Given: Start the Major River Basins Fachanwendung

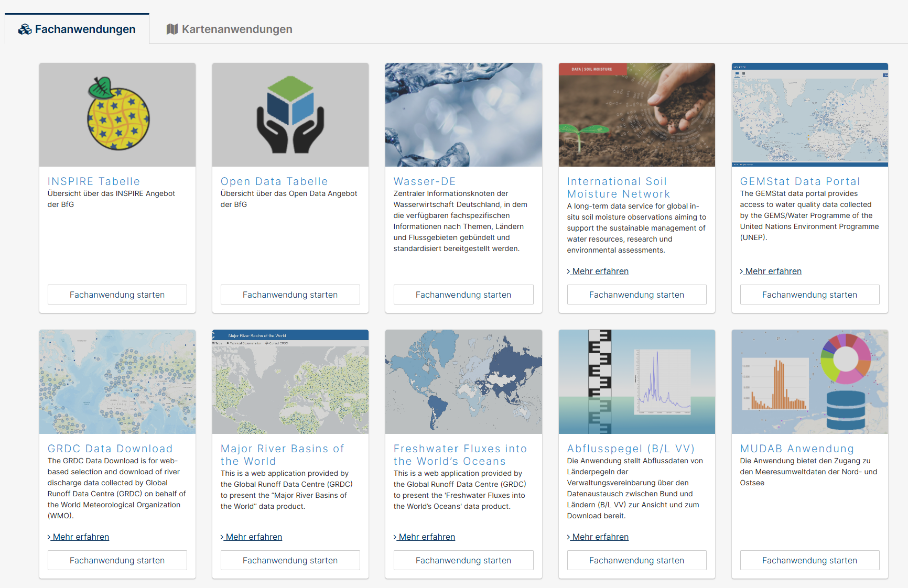Looking at the screenshot, I should pyautogui.click(x=290, y=560).
